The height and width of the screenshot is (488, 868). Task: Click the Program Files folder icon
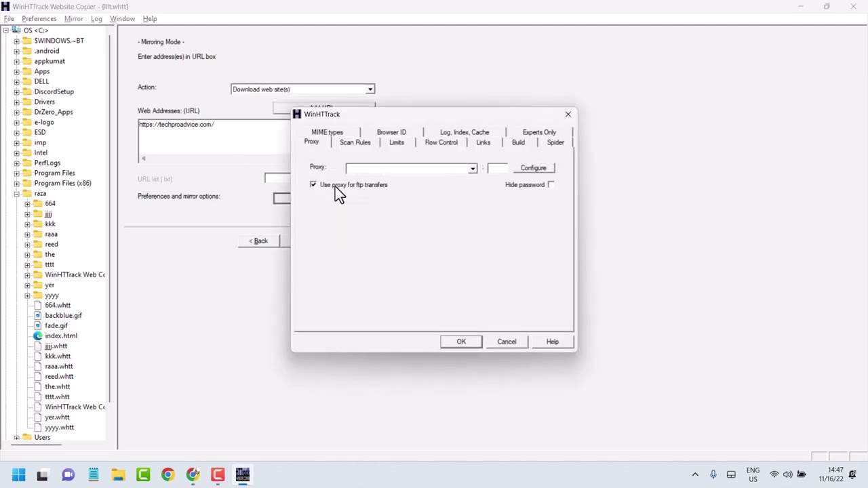coord(27,173)
